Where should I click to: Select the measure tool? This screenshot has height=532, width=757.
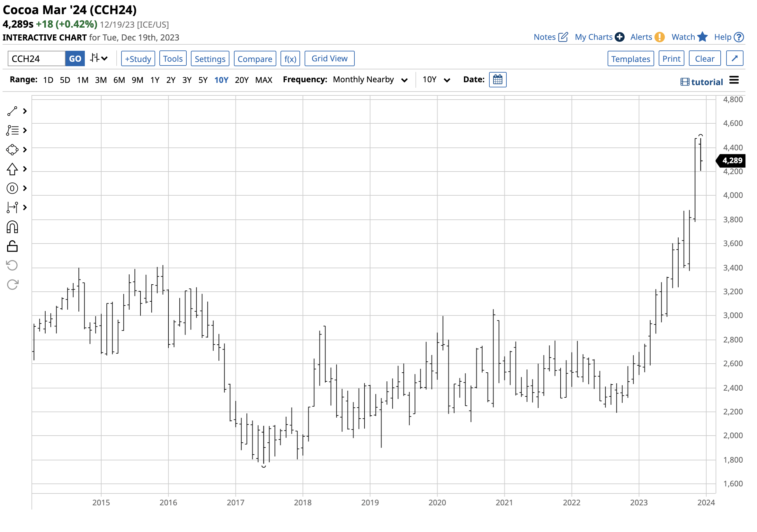point(12,207)
